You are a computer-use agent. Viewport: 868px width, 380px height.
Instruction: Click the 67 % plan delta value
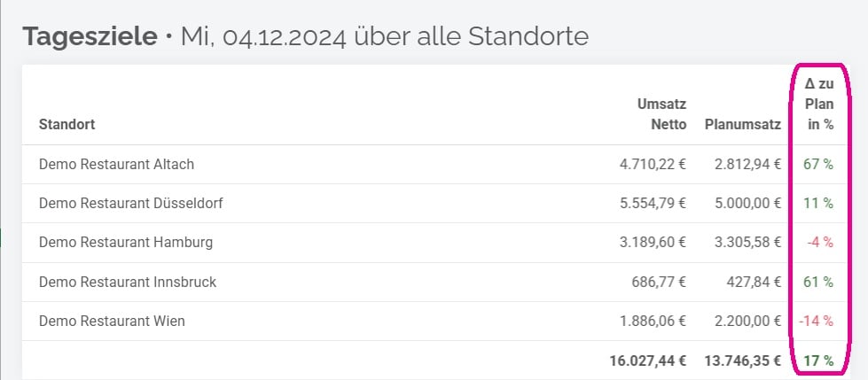[x=818, y=164]
